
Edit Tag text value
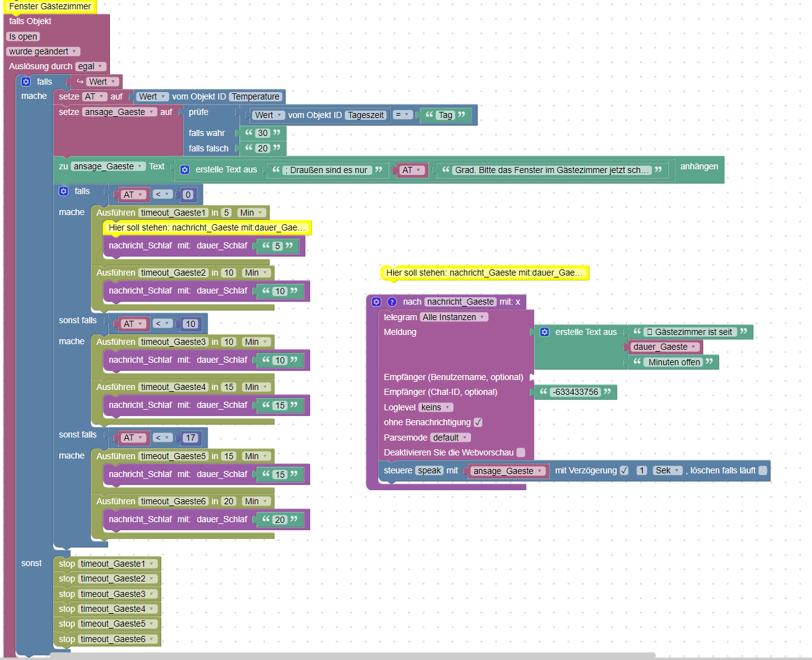coord(446,115)
